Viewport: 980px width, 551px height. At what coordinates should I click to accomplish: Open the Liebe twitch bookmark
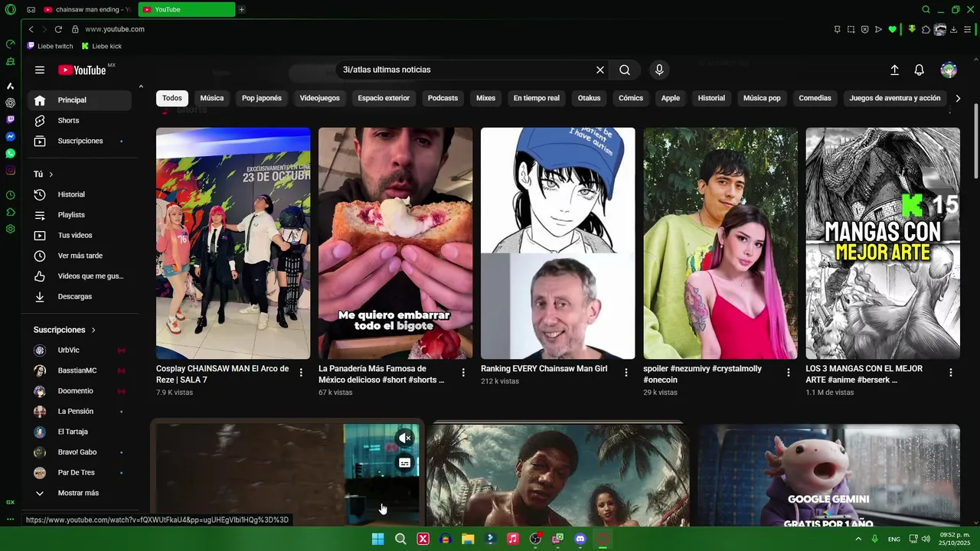(50, 46)
